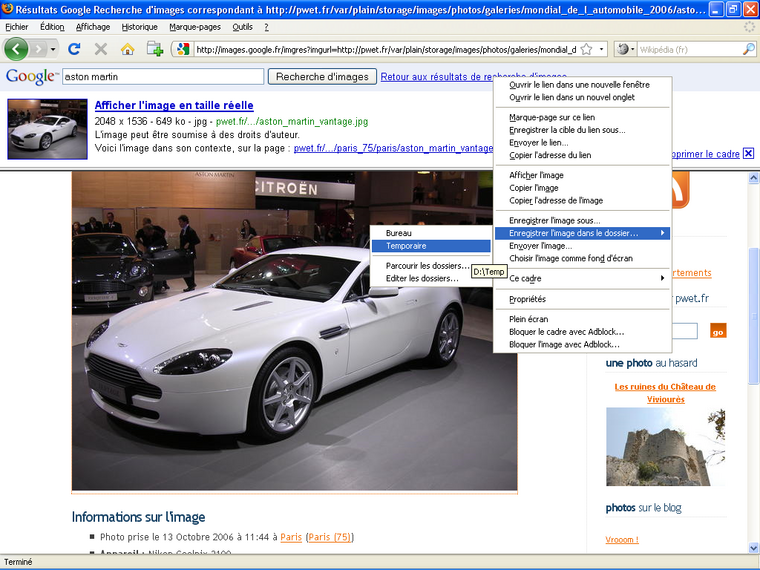The image size is (760, 570).
Task: Click the scrollbar down arrow
Action: 753,548
